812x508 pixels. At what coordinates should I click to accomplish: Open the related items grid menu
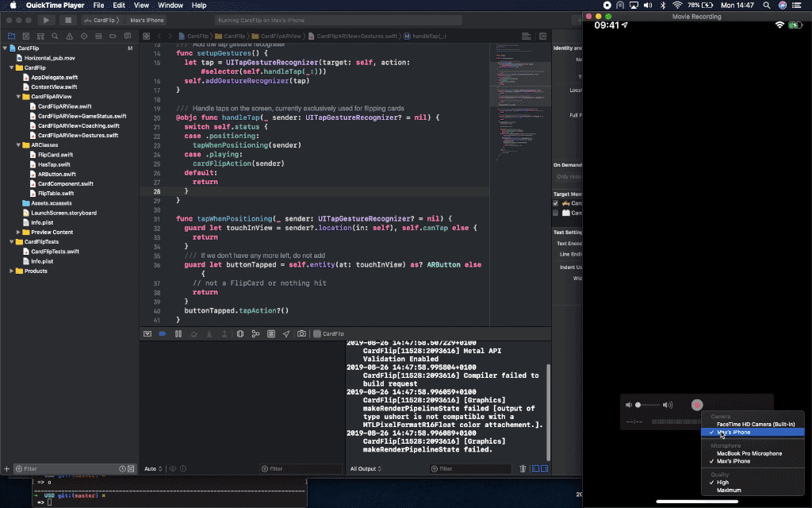click(147, 37)
